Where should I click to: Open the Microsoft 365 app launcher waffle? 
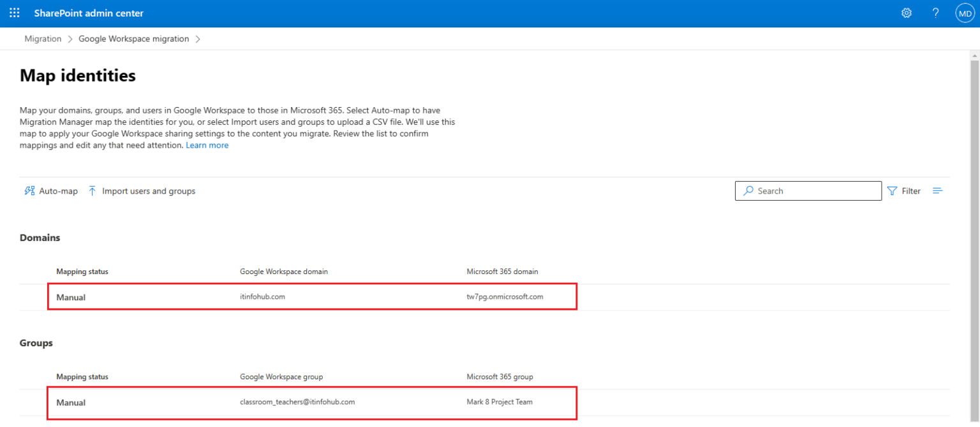tap(14, 12)
